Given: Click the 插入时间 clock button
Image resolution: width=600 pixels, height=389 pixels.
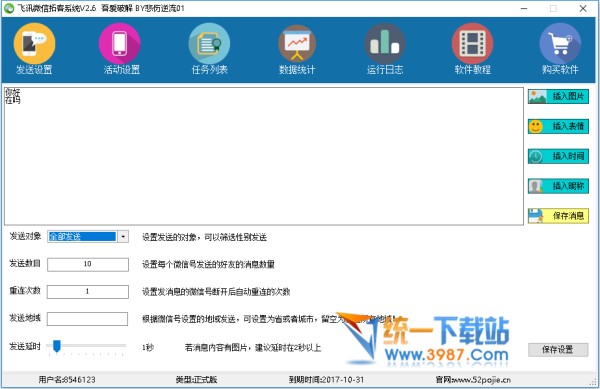Looking at the screenshot, I should click(x=558, y=156).
